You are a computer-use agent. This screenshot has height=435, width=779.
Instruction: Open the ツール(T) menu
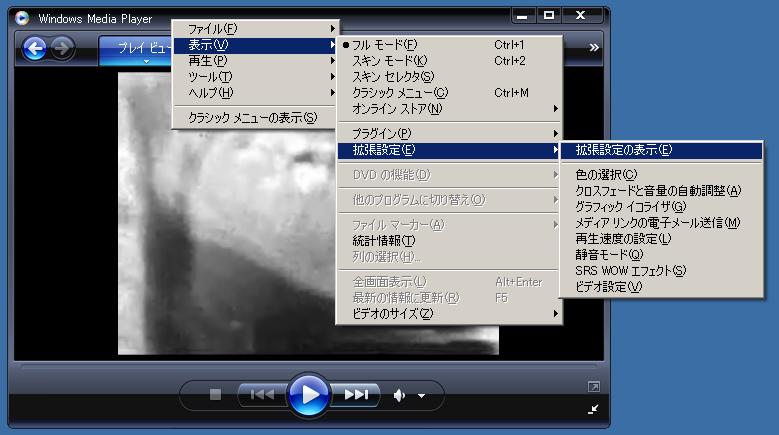tap(256, 77)
